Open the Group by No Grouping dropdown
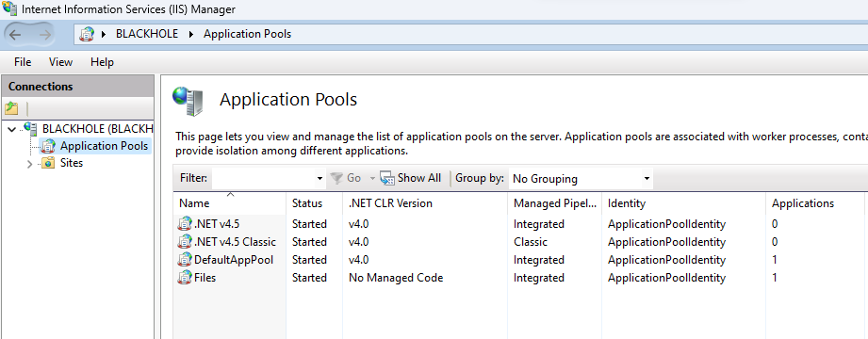The image size is (868, 339). (581, 179)
